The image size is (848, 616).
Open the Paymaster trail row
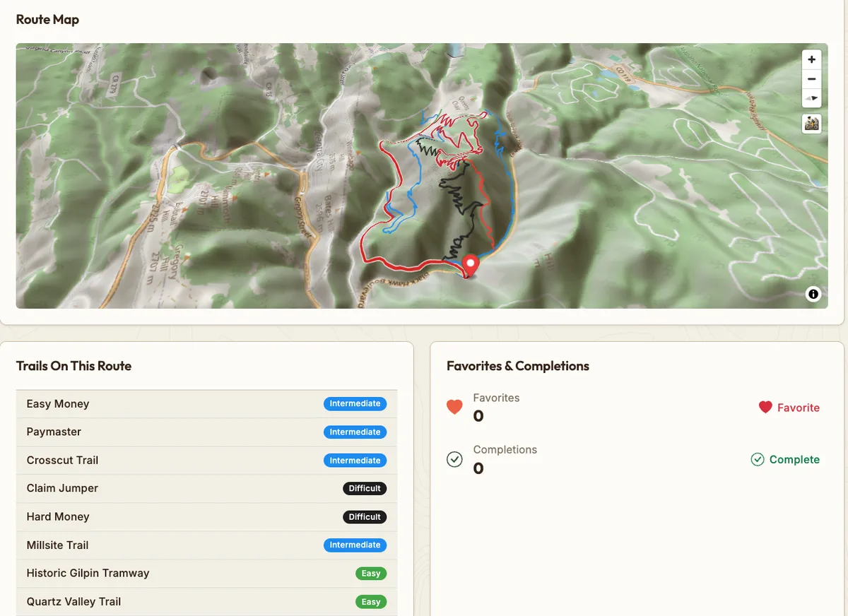[54, 432]
